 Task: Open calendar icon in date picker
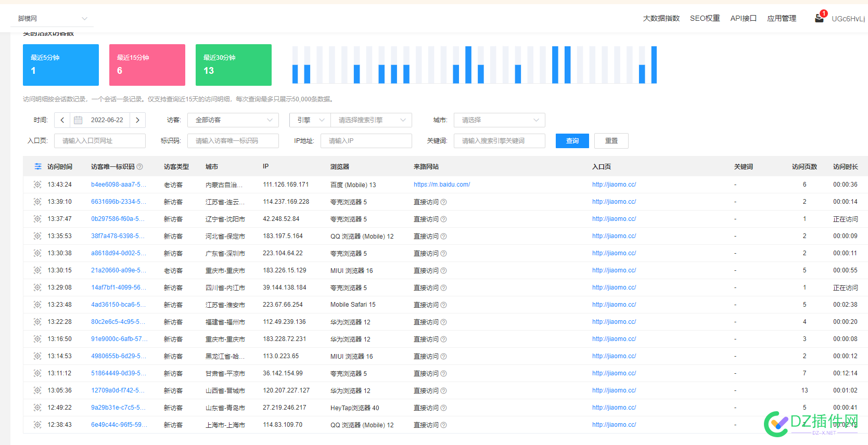click(x=78, y=120)
